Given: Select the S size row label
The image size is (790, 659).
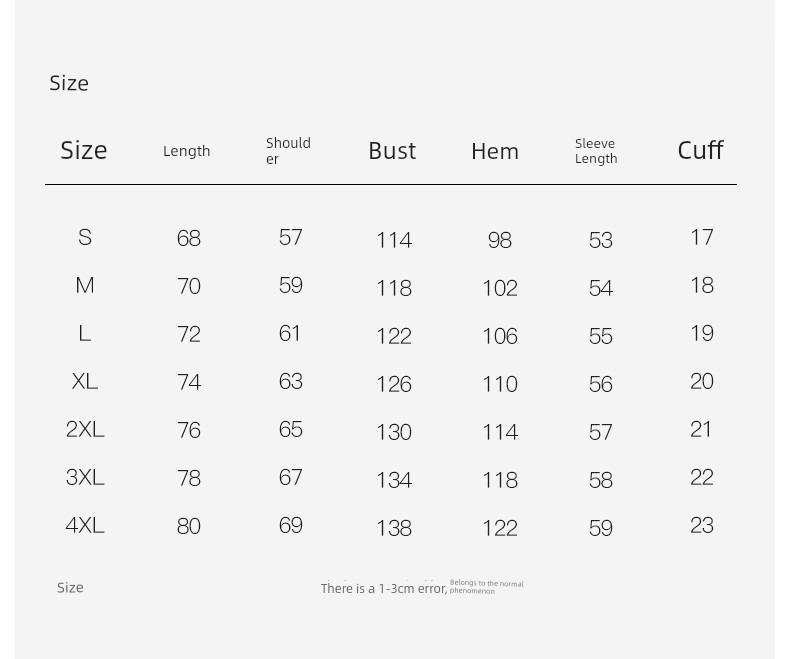Looking at the screenshot, I should [85, 237].
